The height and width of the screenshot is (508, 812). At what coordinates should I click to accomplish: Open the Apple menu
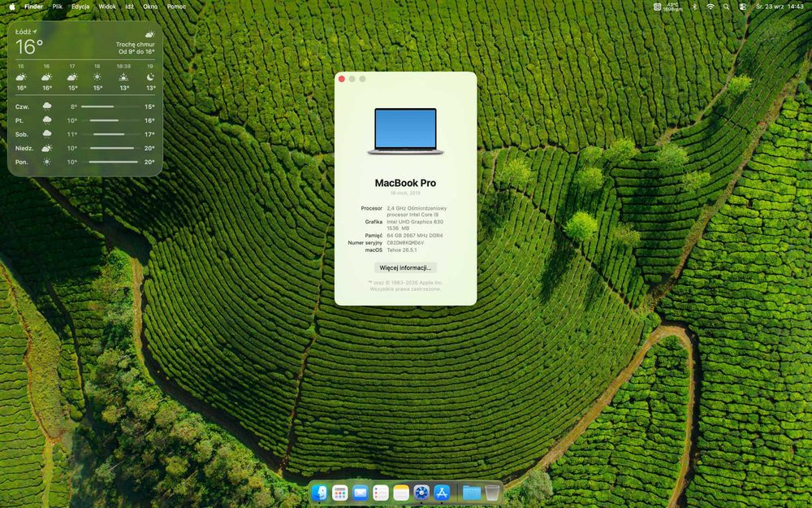click(12, 7)
